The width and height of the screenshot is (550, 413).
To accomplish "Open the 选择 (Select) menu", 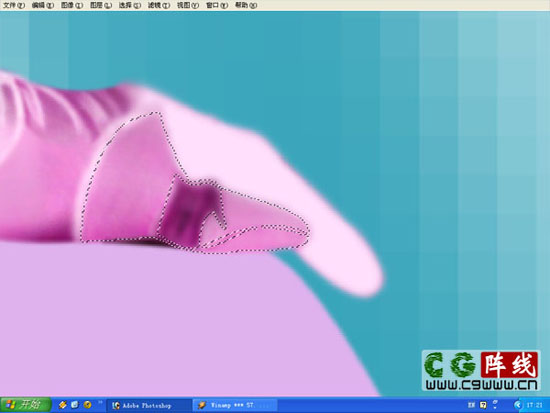I will (129, 5).
